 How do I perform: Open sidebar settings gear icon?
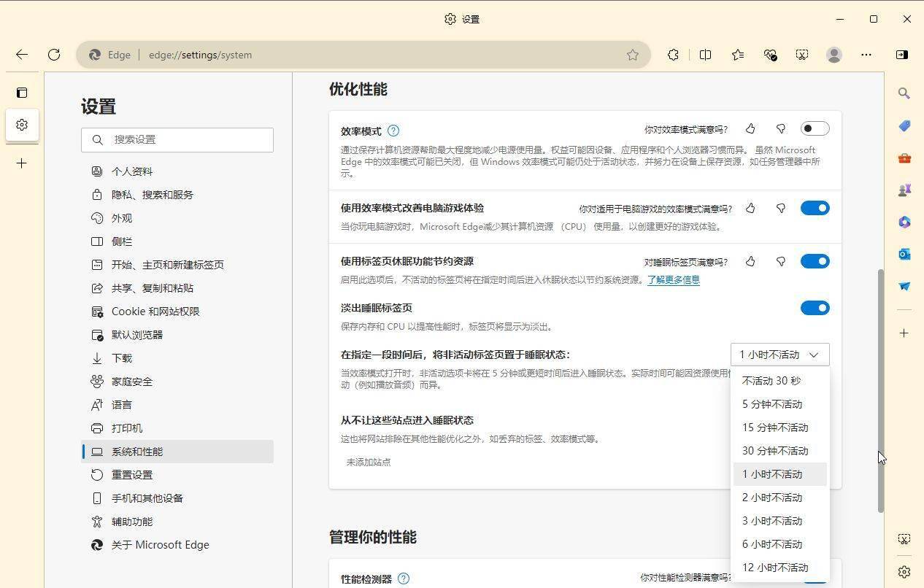pyautogui.click(x=904, y=571)
